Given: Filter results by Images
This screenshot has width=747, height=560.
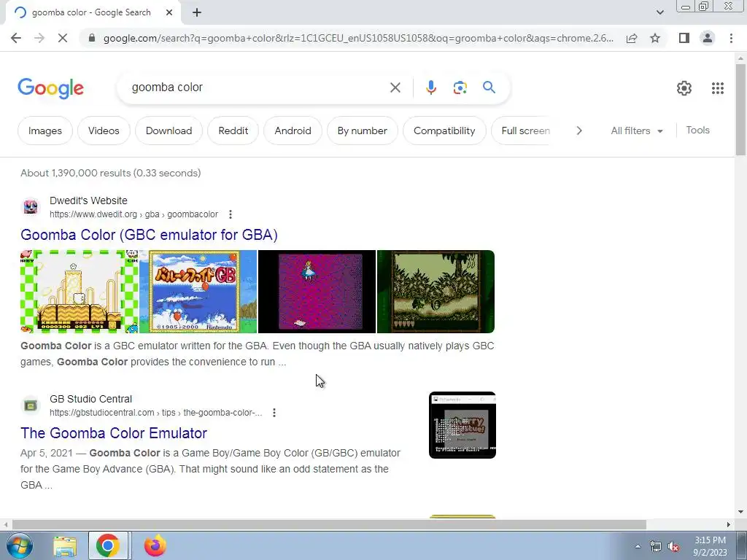Looking at the screenshot, I should point(44,131).
